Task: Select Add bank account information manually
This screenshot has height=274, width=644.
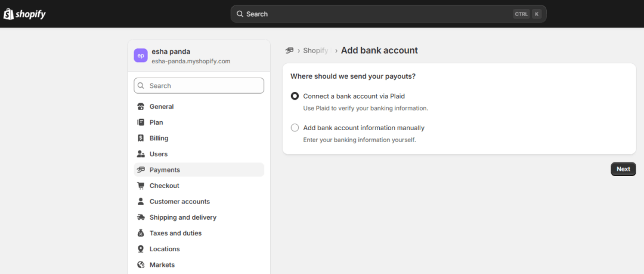Action: click(x=295, y=128)
